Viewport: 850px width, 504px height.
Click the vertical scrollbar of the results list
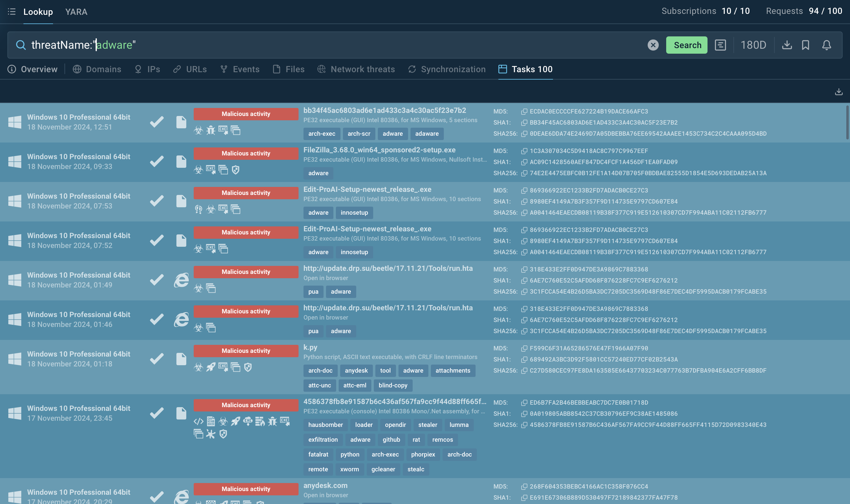[x=847, y=122]
